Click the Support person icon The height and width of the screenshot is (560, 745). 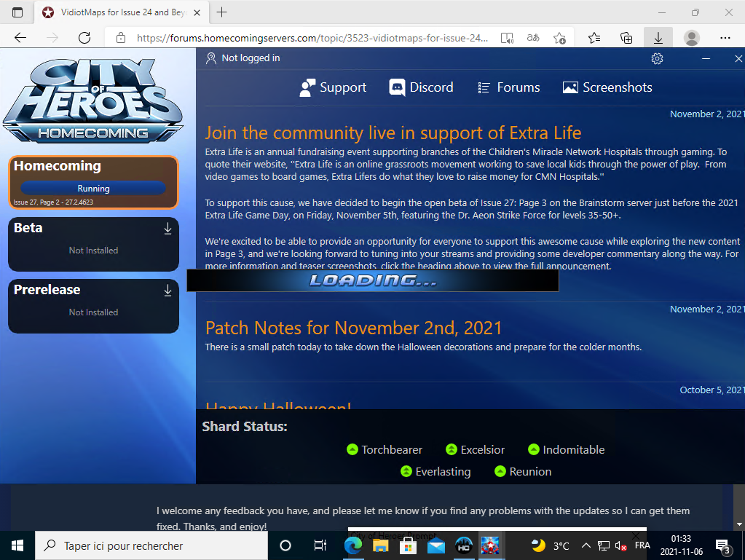pos(307,87)
